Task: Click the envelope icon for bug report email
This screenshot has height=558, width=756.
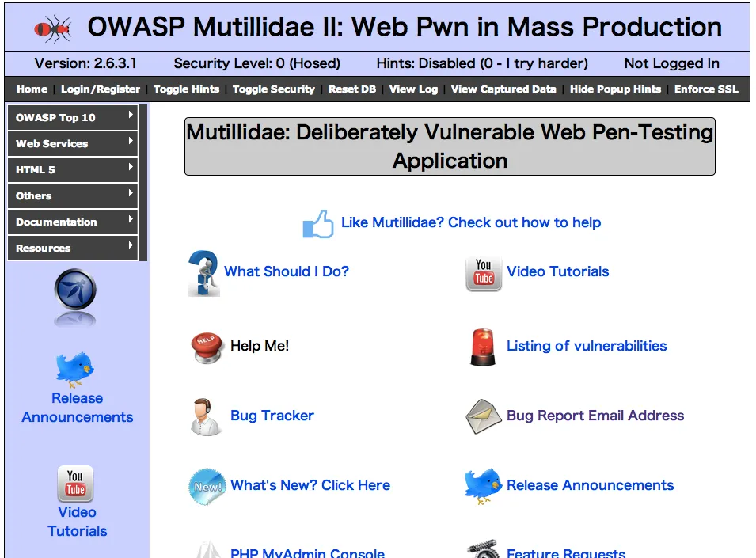Action: (483, 416)
